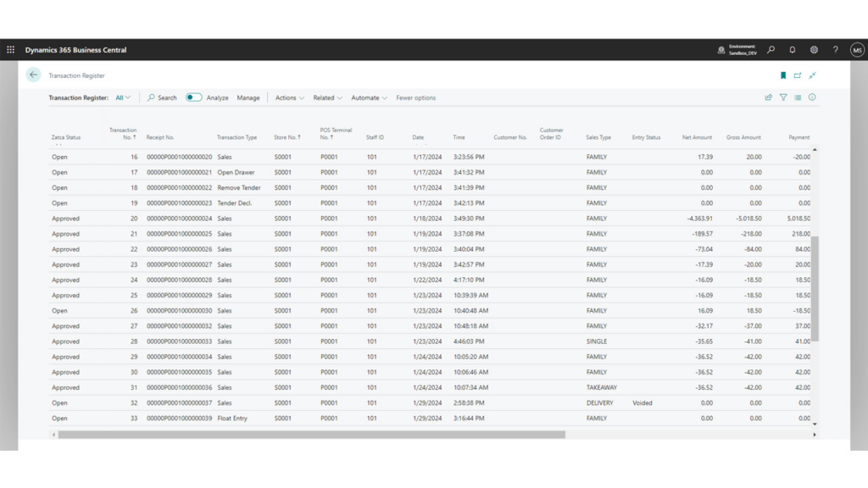Show the FactBox information icon
Image resolution: width=868 pixels, height=488 pixels.
pyautogui.click(x=812, y=97)
